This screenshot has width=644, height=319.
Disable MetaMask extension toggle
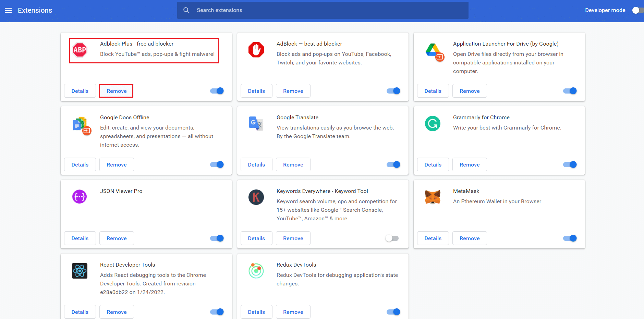point(570,238)
